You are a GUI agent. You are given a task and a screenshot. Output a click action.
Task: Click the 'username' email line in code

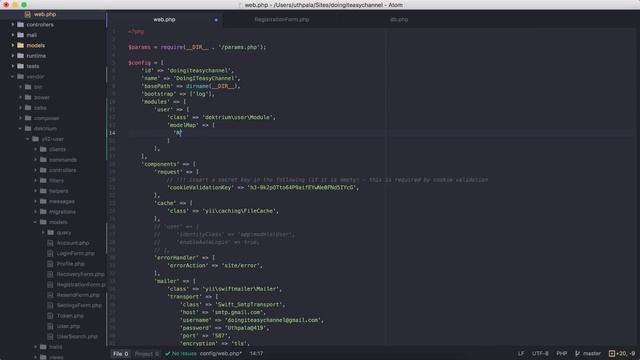[x=252, y=320]
